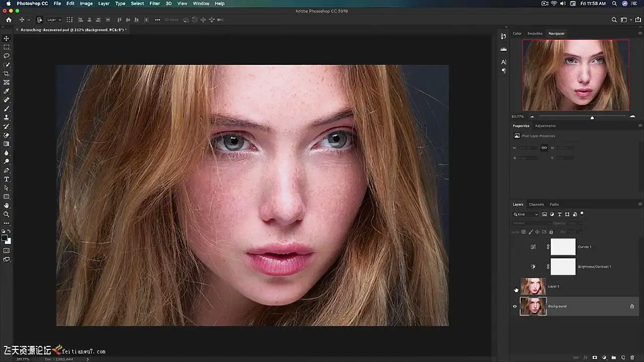This screenshot has height=362, width=644.
Task: Toggle the Auto-Select checkbox in options bar
Action: (39, 20)
